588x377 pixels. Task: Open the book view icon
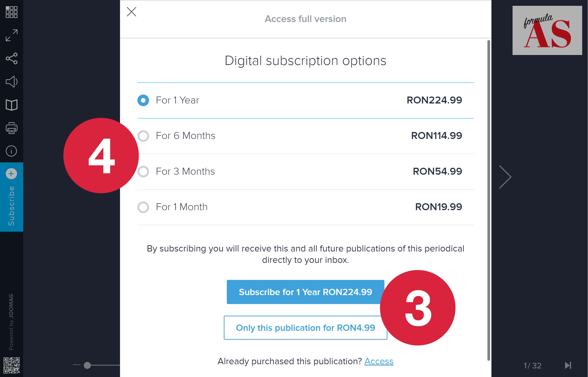pyautogui.click(x=12, y=105)
